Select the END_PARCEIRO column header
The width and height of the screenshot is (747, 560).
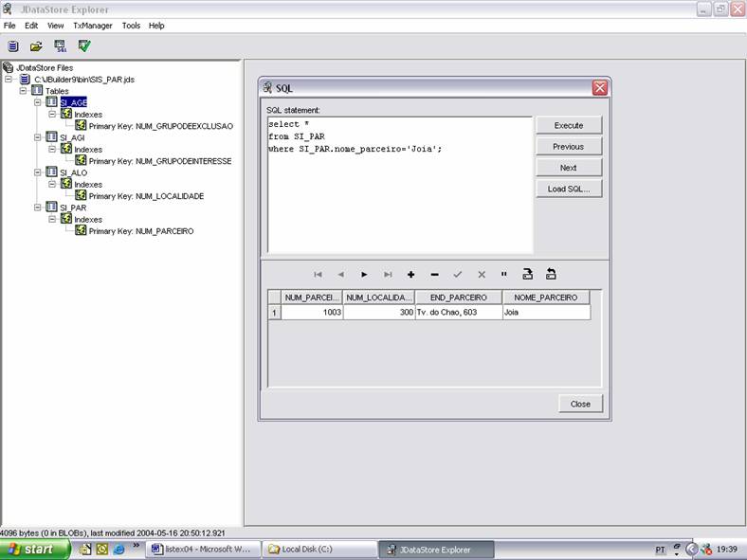coord(458,298)
